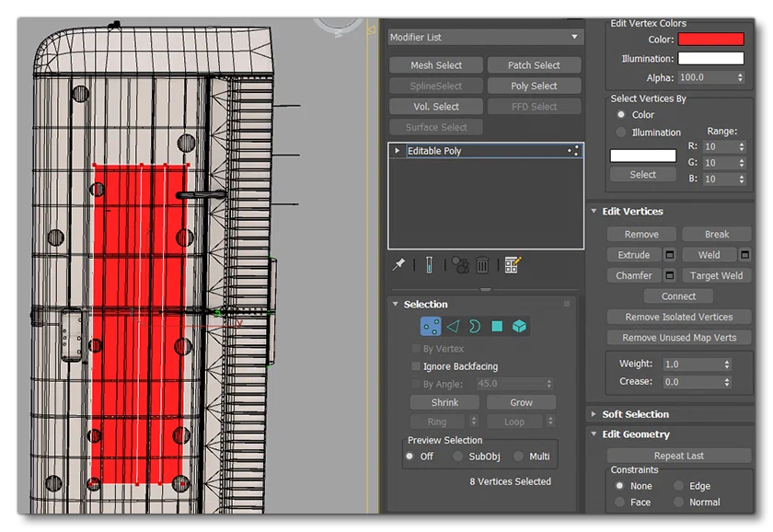This screenshot has width=773, height=532.
Task: Click the Patch Select button
Action: [534, 65]
